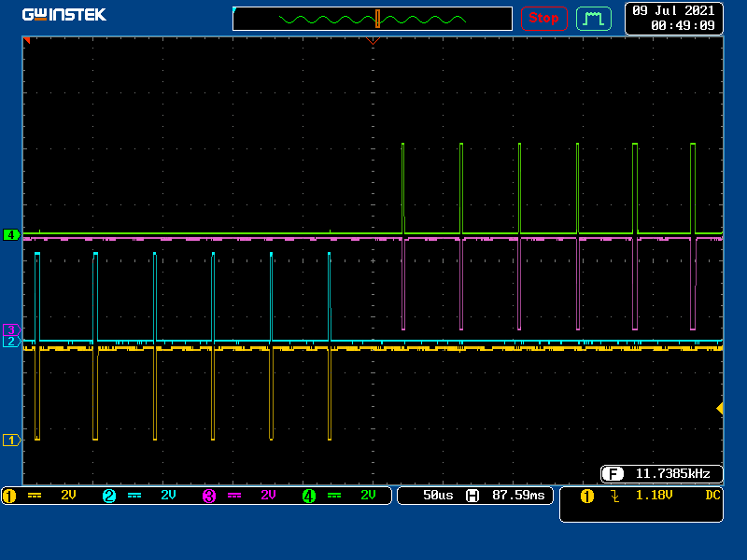747x560 pixels.
Task: Click the DC trigger coupling label
Action: tap(712, 496)
